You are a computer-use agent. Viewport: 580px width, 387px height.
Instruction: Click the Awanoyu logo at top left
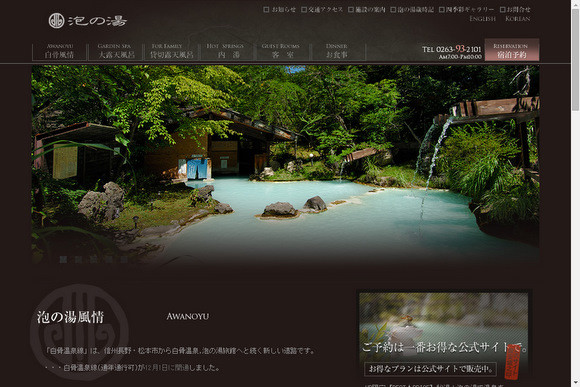tap(88, 21)
